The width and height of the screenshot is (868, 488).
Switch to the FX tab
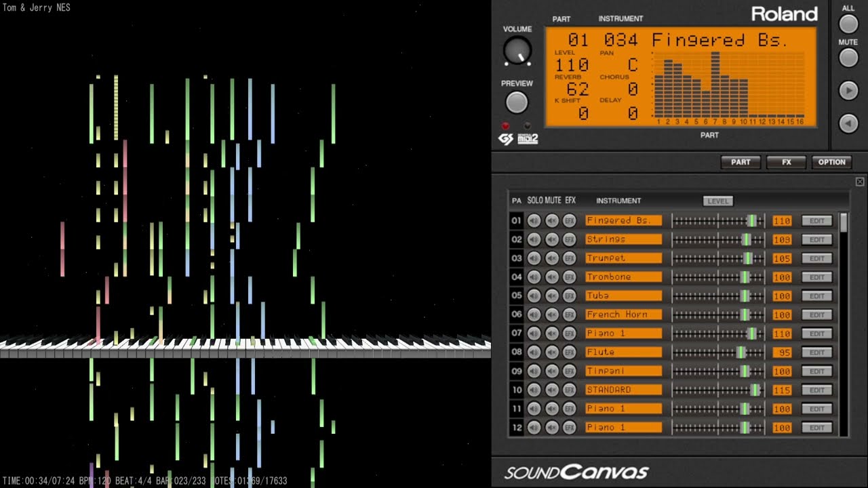click(786, 162)
